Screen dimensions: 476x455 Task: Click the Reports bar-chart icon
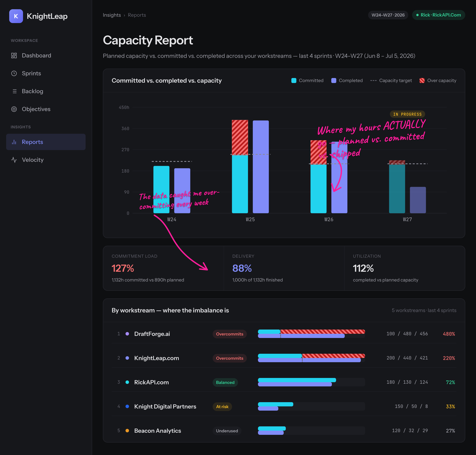pyautogui.click(x=14, y=142)
